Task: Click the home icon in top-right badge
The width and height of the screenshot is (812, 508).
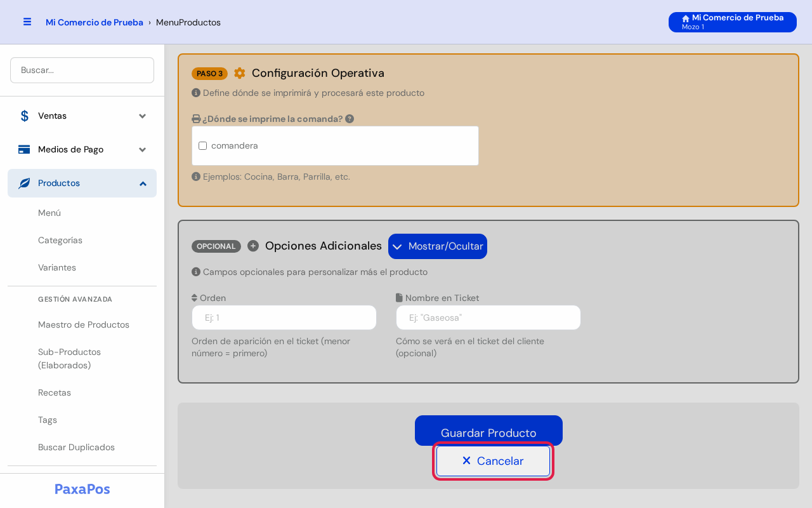Action: [x=686, y=18]
